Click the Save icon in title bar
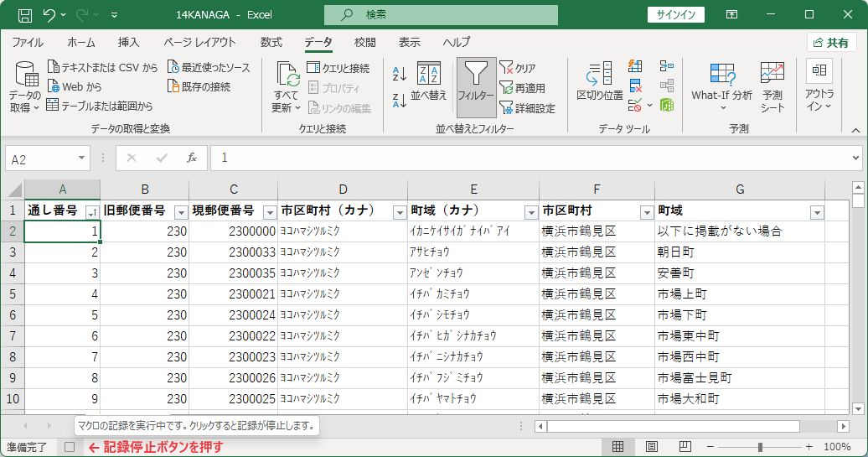Screen dimensions: 868x457 [x=25, y=15]
